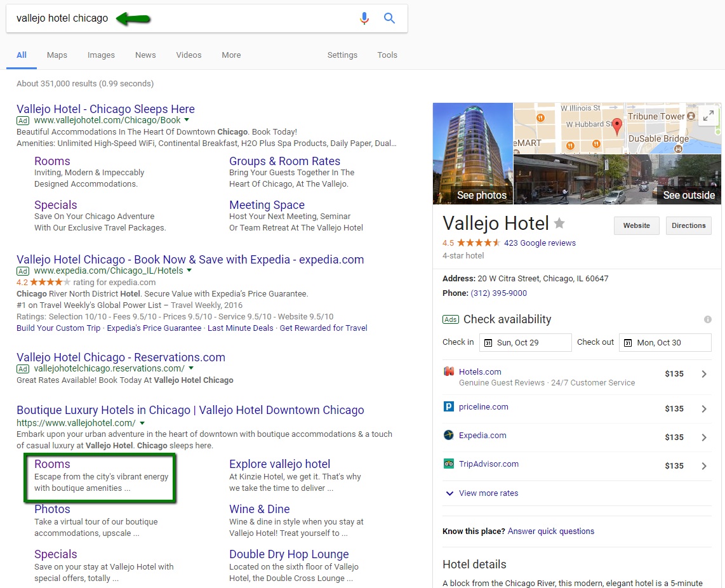Viewport: 725px width, 588px height.
Task: Switch to the Maps tab
Action: coord(57,55)
